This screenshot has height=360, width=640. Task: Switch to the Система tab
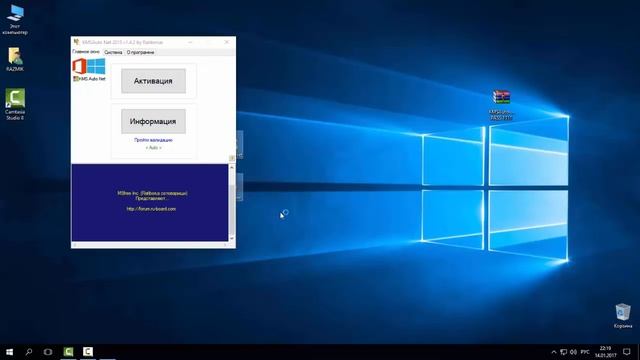pos(113,52)
